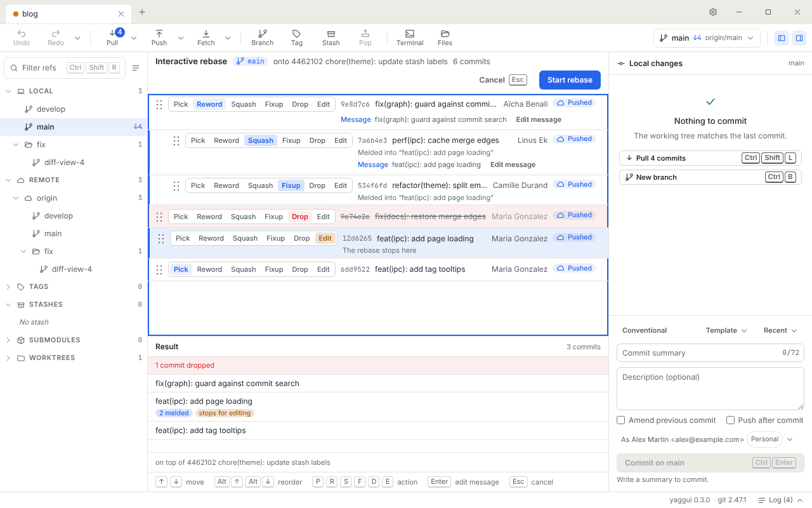This screenshot has width=812, height=508.
Task: Set commit 7a6b4e3 action to Drop
Action: tap(317, 140)
